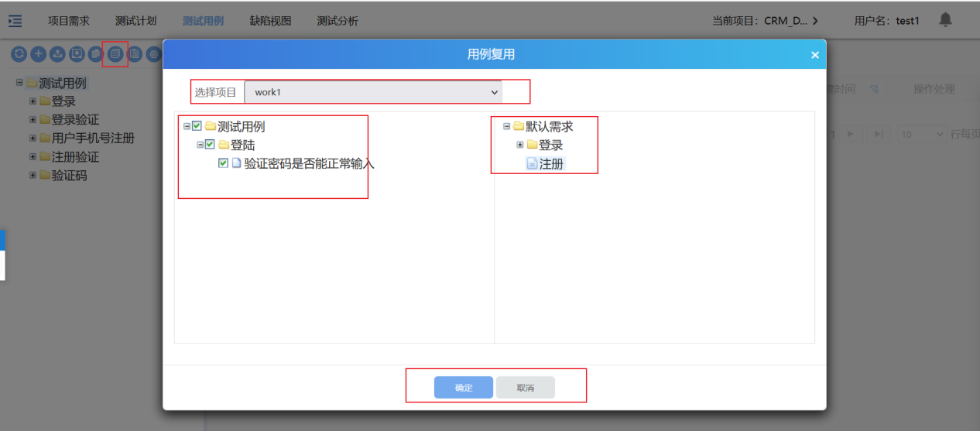Click the 默认需求 folder icon
Viewport: 980px width, 431px height.
click(x=518, y=126)
